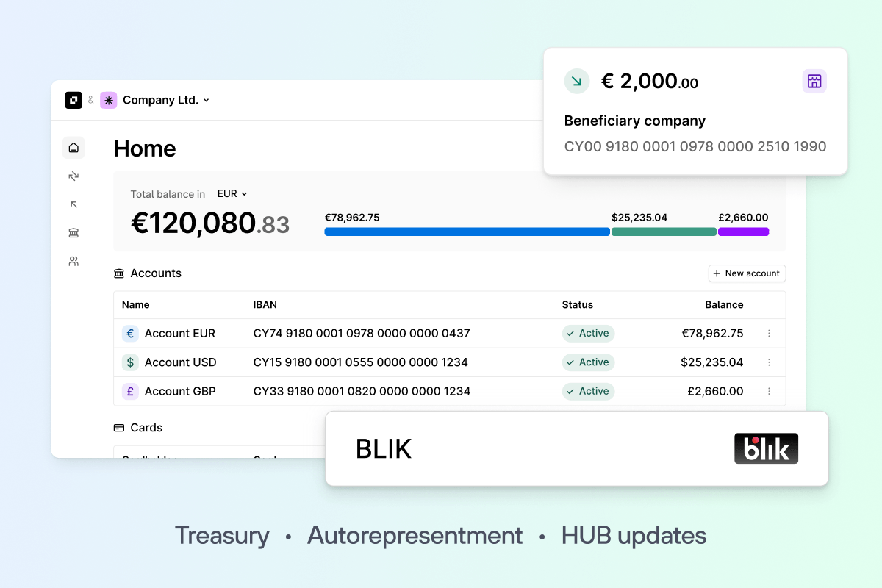Toggle the Active status on Account USD
The height and width of the screenshot is (588, 882).
[x=588, y=362]
